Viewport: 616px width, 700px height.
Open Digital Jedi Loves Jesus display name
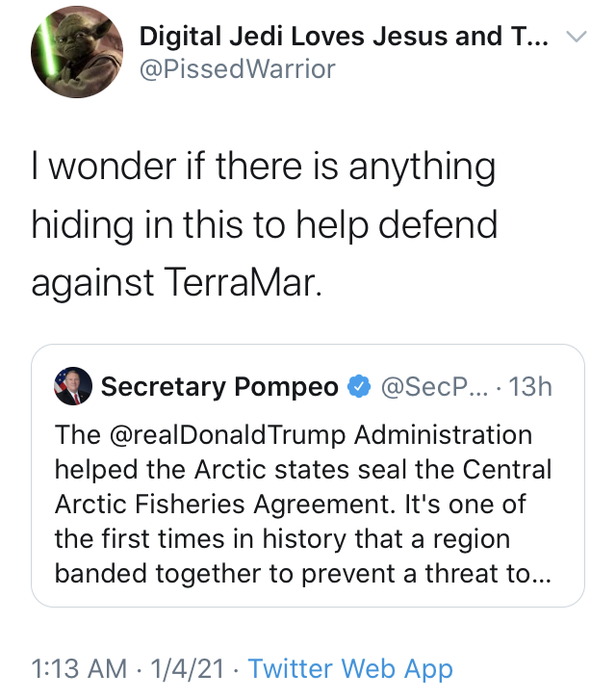[x=344, y=37]
